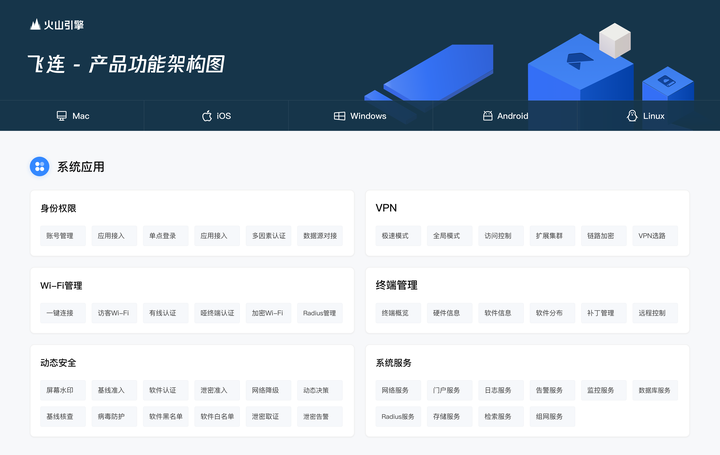Screen dimensions: 720x455
Task: Click the Linux penguin icon
Action: coord(632,116)
